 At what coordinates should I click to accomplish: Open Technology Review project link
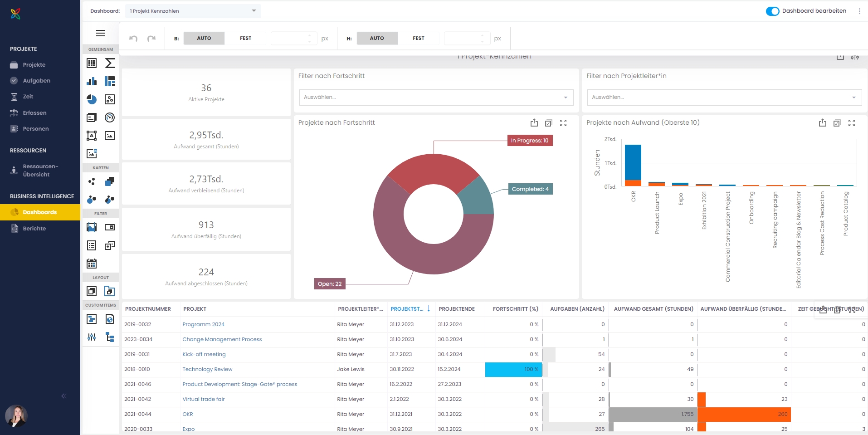pyautogui.click(x=207, y=369)
